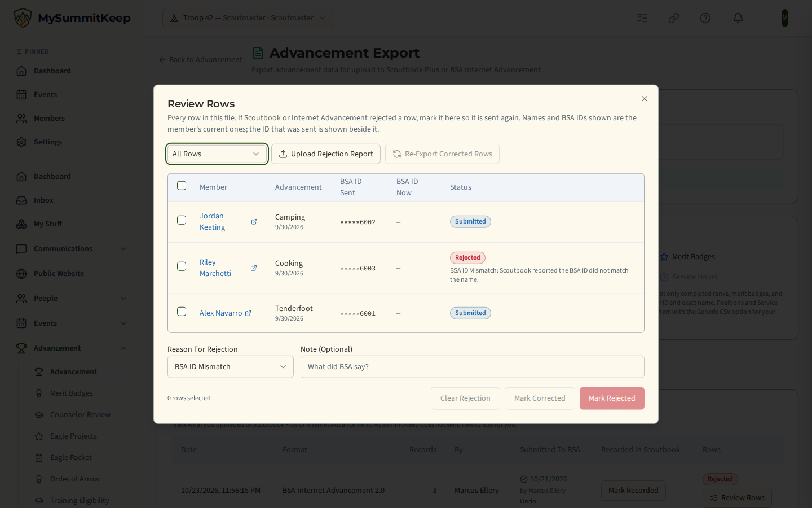Close the Review Rows dialog
This screenshot has height=508, width=812.
click(645, 99)
